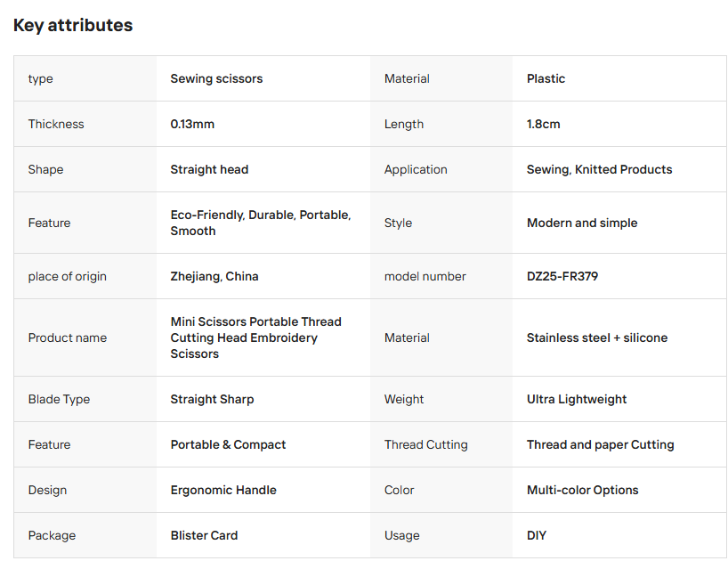
Task: Click Sewing, Knitted Products application value
Action: coord(599,169)
